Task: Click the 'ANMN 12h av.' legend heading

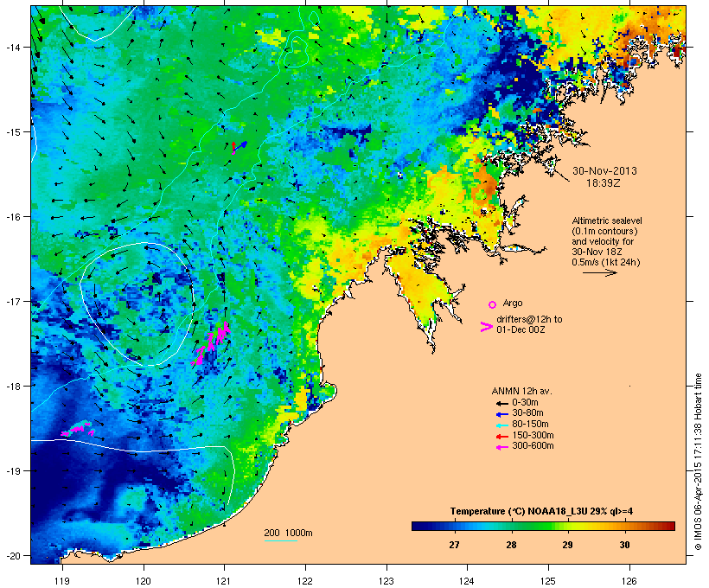Action: [x=521, y=391]
